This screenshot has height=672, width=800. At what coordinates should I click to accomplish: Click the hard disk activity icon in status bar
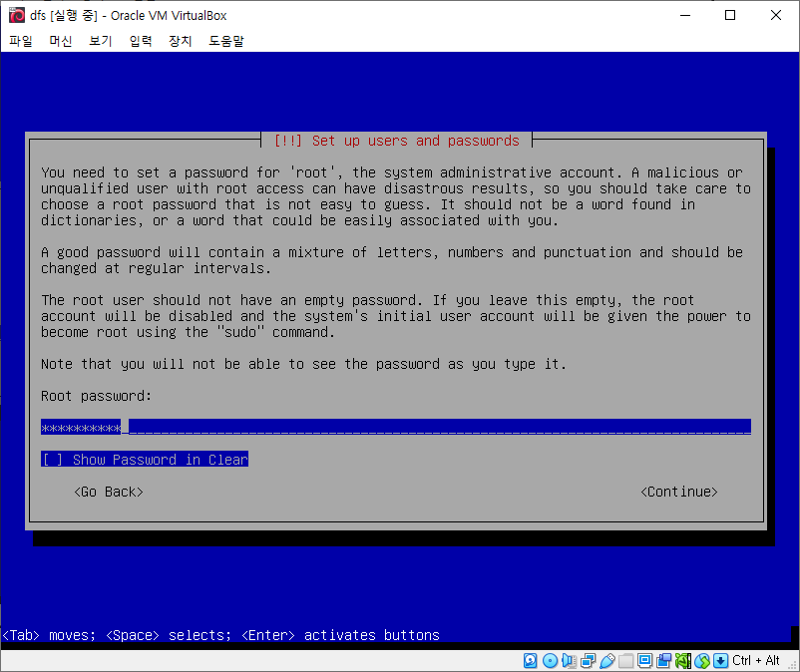(530, 661)
